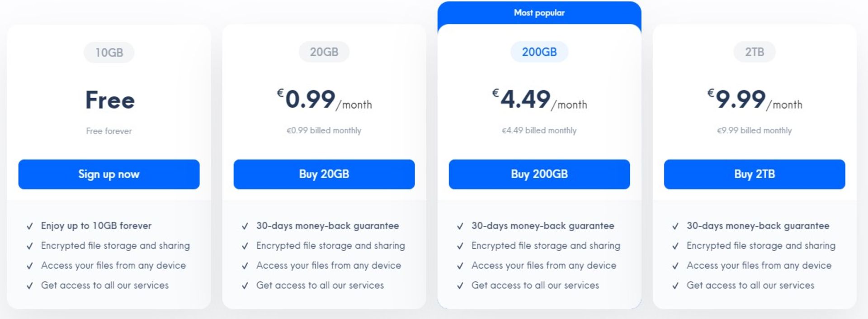Click the Free forever text
Viewport: 868px width, 319px height.
(x=109, y=131)
